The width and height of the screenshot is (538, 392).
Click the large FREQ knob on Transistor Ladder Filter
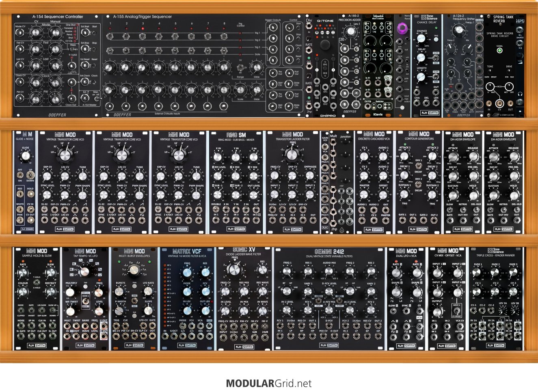tap(292, 154)
